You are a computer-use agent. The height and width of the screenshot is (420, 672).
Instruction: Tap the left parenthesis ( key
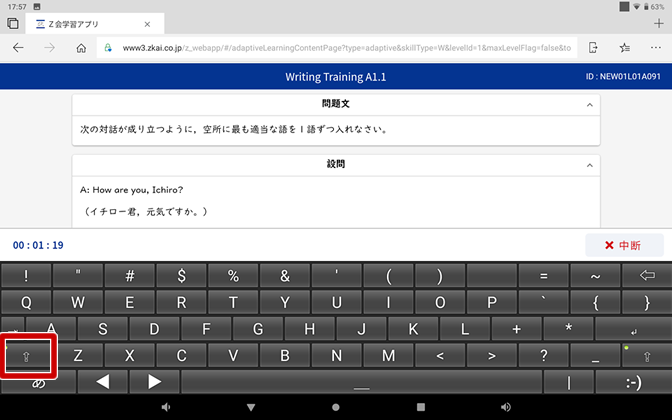click(x=388, y=275)
